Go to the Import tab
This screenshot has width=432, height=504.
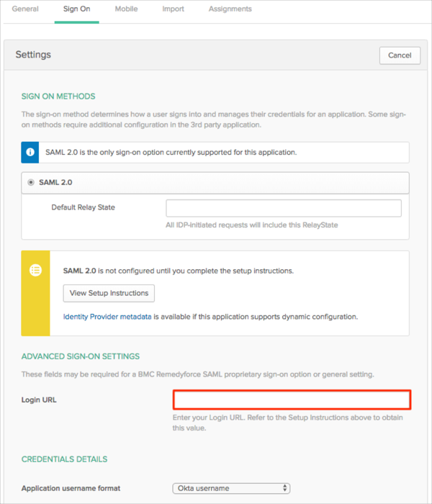[x=173, y=9]
